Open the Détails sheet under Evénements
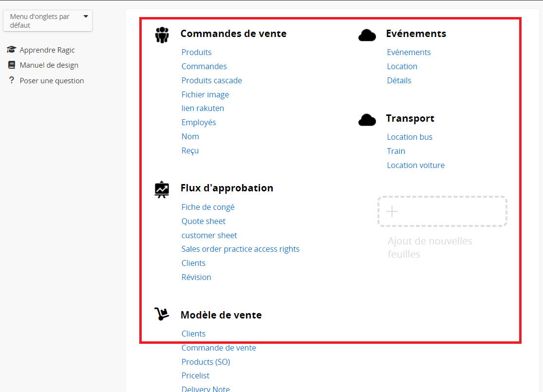Viewport: 543px width, 392px height. click(x=399, y=80)
